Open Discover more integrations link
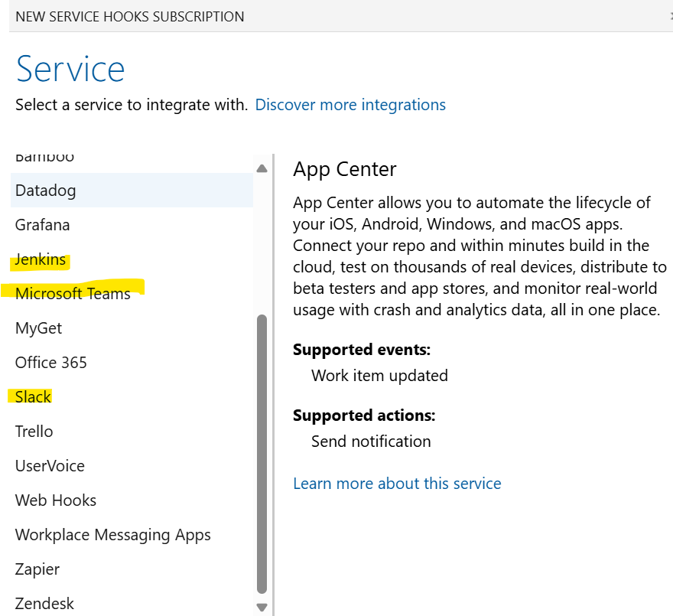Image resolution: width=673 pixels, height=616 pixels. [x=350, y=105]
